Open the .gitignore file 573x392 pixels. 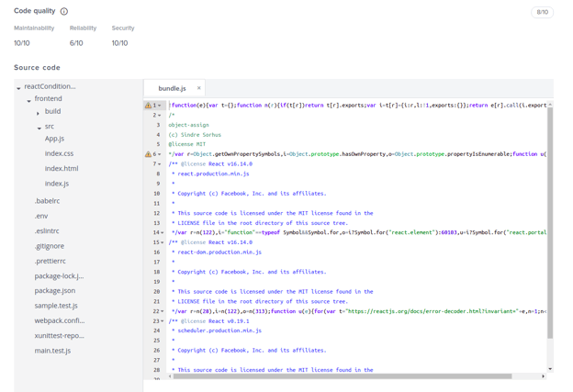pos(50,246)
